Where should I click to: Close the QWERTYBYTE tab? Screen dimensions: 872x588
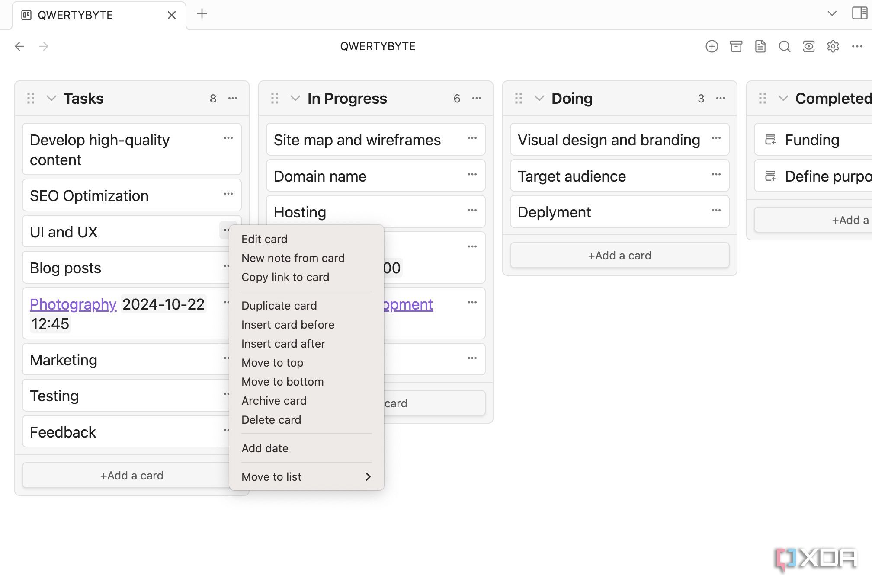pyautogui.click(x=172, y=15)
